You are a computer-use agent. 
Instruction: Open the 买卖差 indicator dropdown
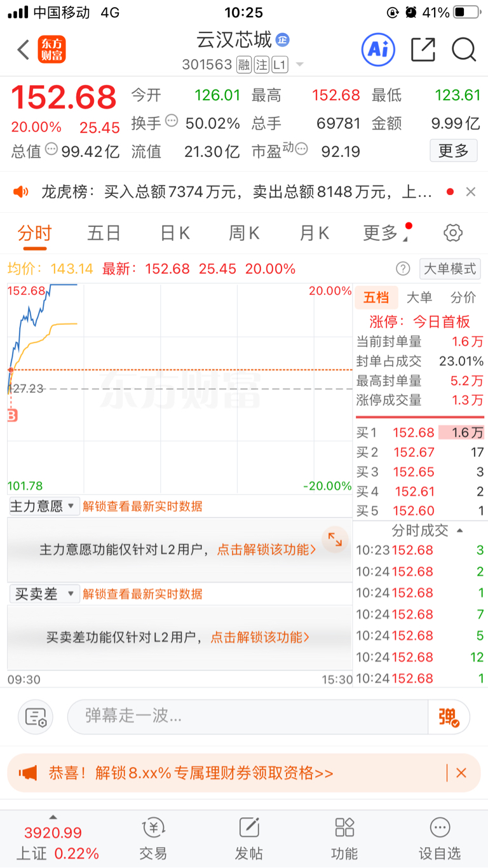[x=44, y=594]
